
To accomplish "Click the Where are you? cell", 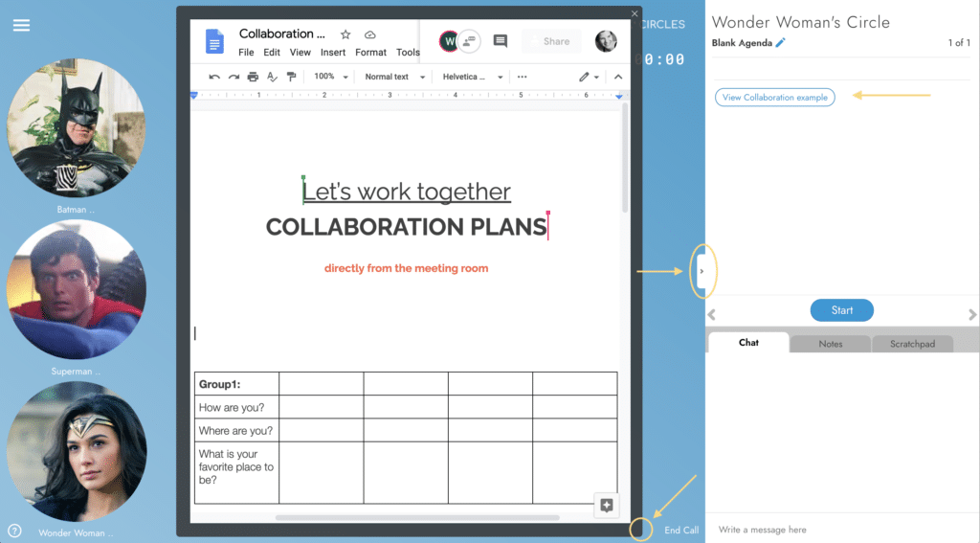I will [237, 430].
